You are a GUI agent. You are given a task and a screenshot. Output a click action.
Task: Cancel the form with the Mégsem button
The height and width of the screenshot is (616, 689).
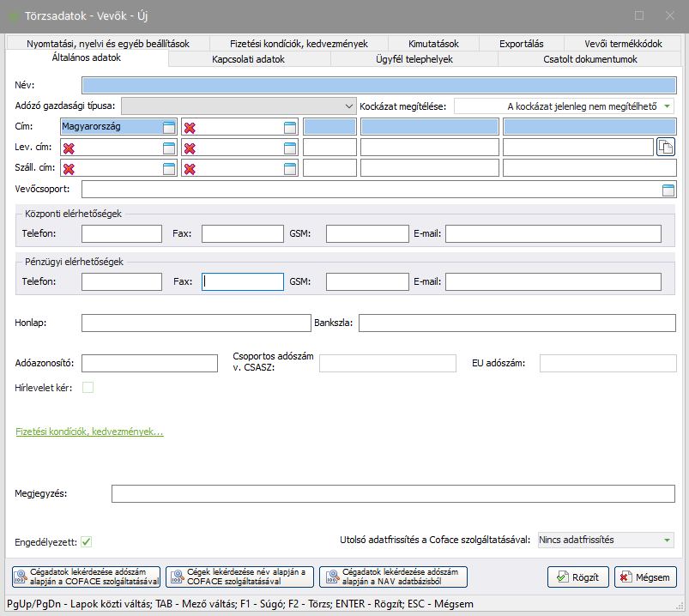tap(645, 577)
